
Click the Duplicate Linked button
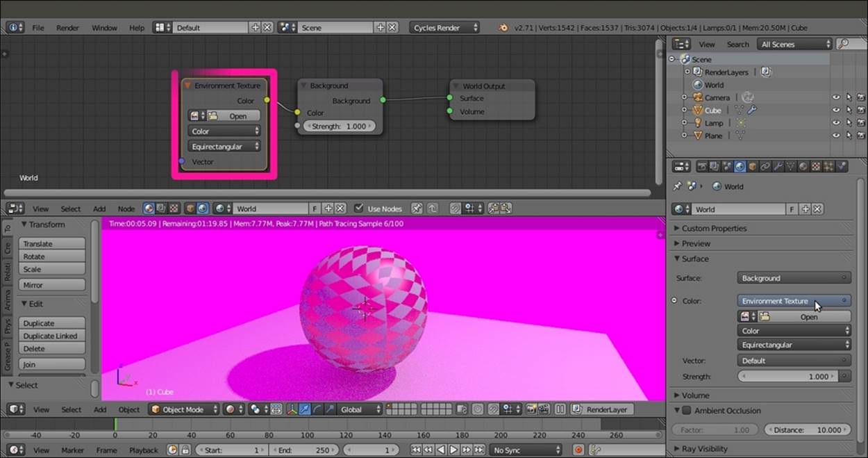click(53, 336)
